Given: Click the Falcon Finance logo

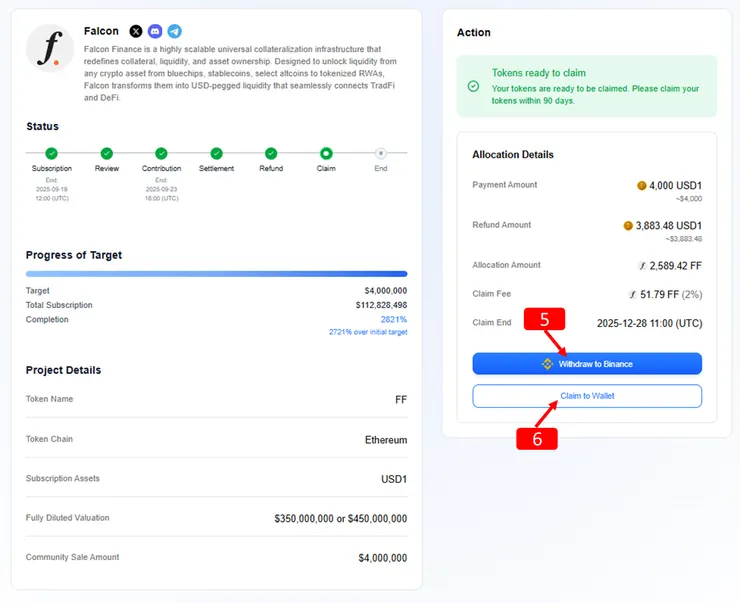Looking at the screenshot, I should click(x=50, y=49).
